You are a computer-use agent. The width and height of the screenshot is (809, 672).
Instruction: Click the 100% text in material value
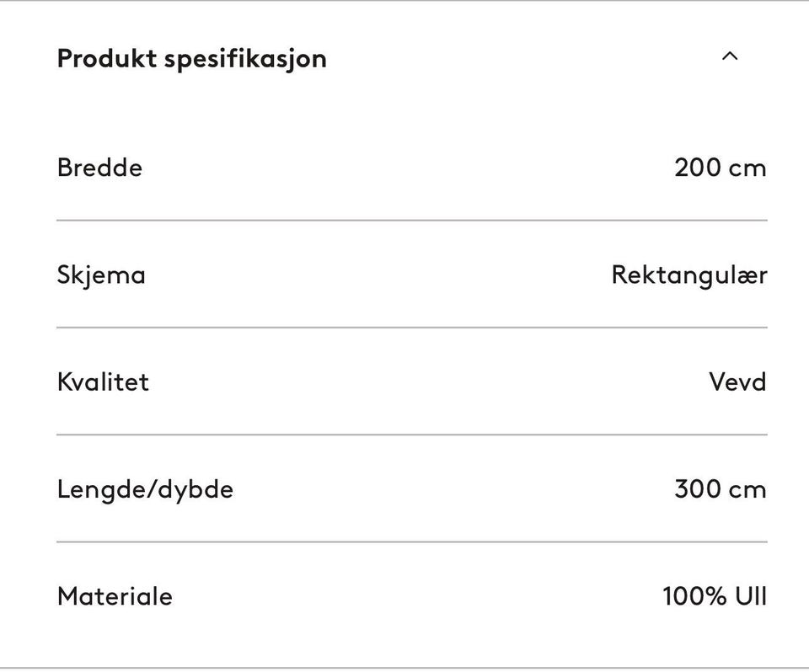694,596
